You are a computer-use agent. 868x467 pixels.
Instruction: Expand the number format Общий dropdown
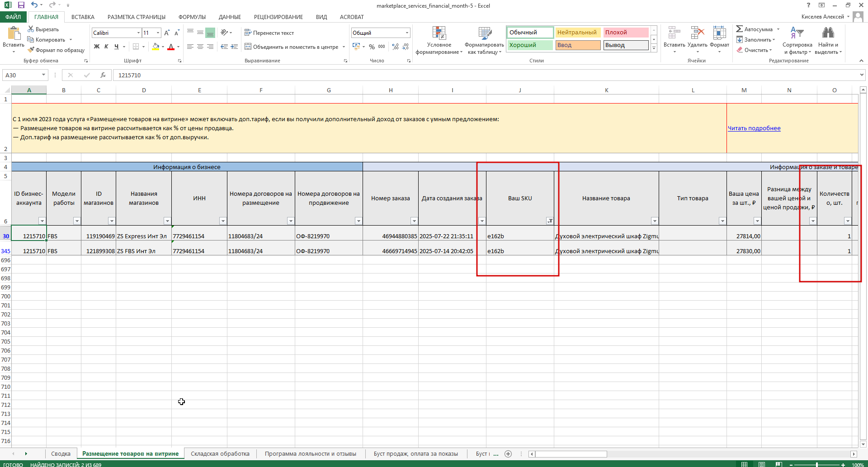point(407,33)
